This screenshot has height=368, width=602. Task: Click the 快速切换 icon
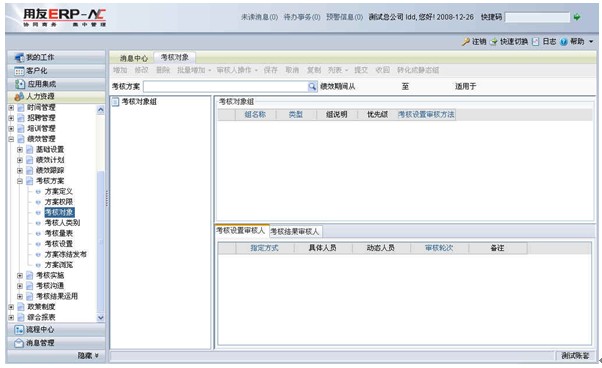494,41
